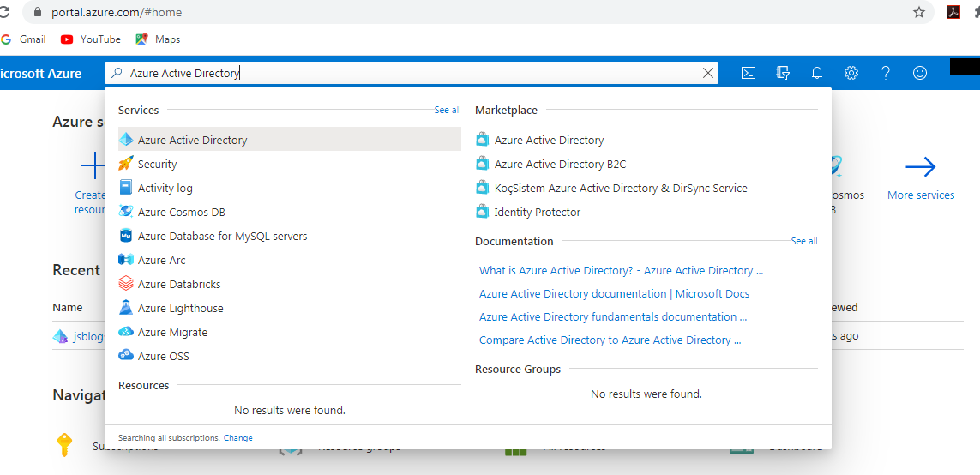Open the notifications bell
Viewport: 980px width, 475px height.
tap(817, 74)
